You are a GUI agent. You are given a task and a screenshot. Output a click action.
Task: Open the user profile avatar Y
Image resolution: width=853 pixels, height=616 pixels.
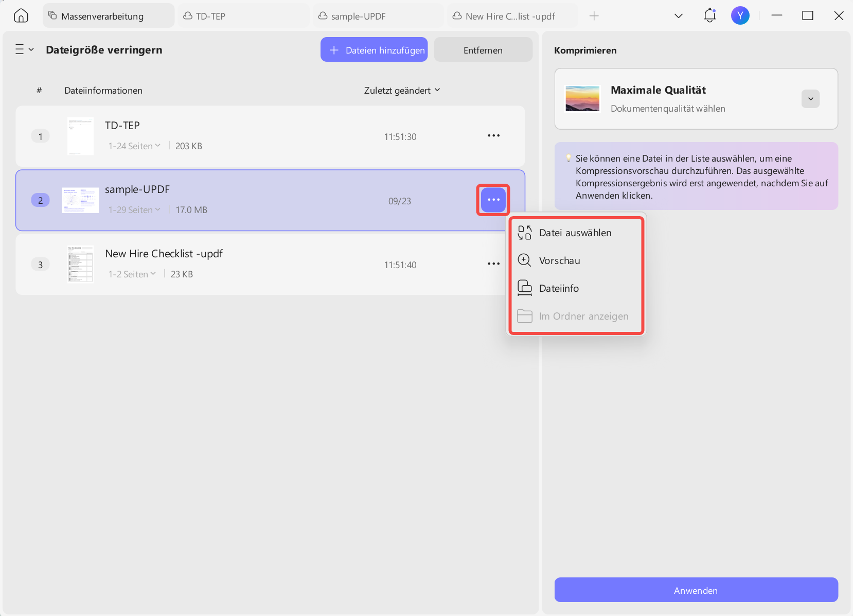pos(740,16)
